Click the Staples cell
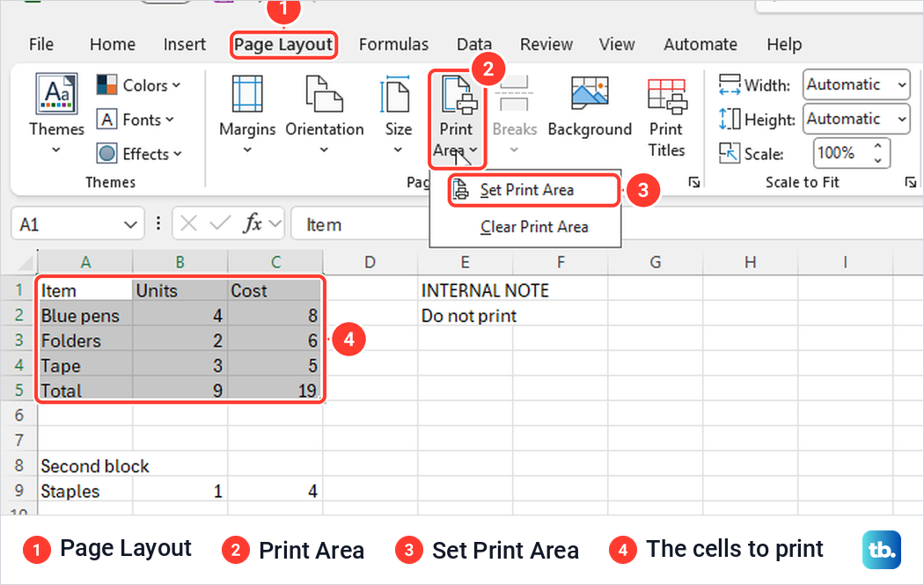 85,492
